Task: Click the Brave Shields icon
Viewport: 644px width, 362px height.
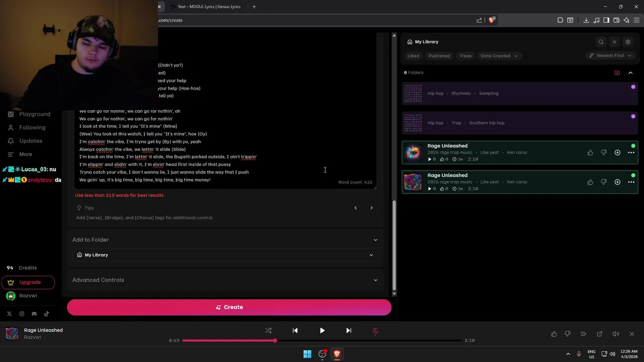Action: tap(492, 20)
